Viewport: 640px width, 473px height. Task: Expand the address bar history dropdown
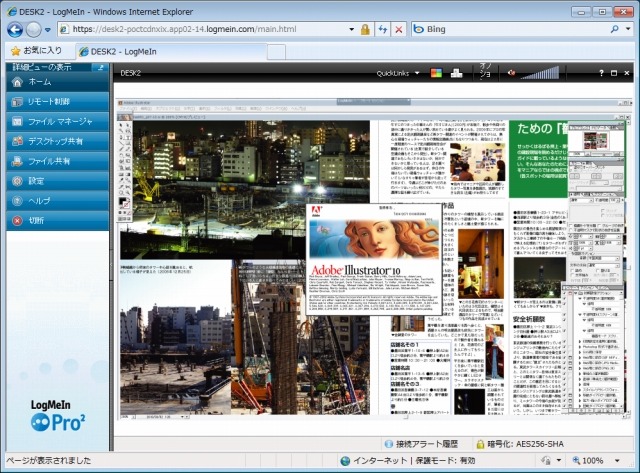(x=351, y=29)
